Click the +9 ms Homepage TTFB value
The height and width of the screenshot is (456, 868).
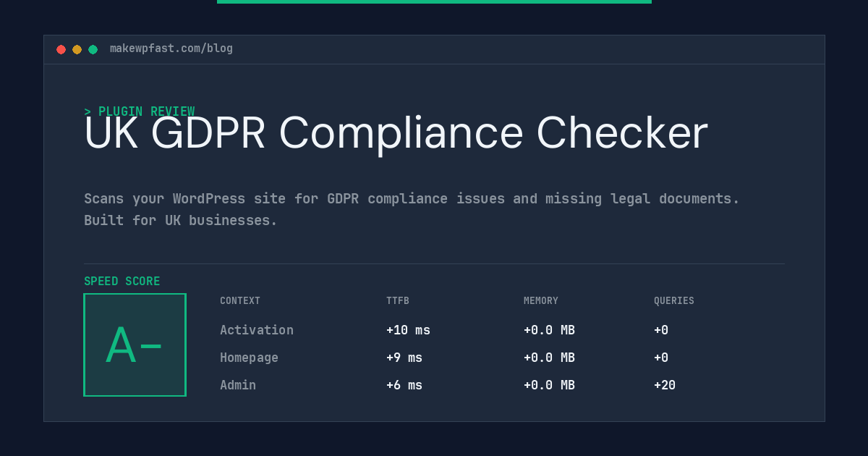coord(404,358)
